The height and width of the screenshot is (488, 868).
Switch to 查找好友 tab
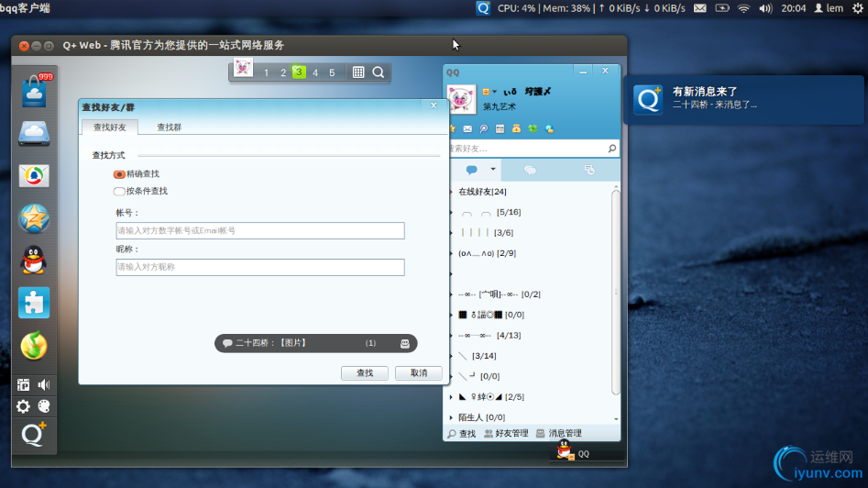point(110,127)
